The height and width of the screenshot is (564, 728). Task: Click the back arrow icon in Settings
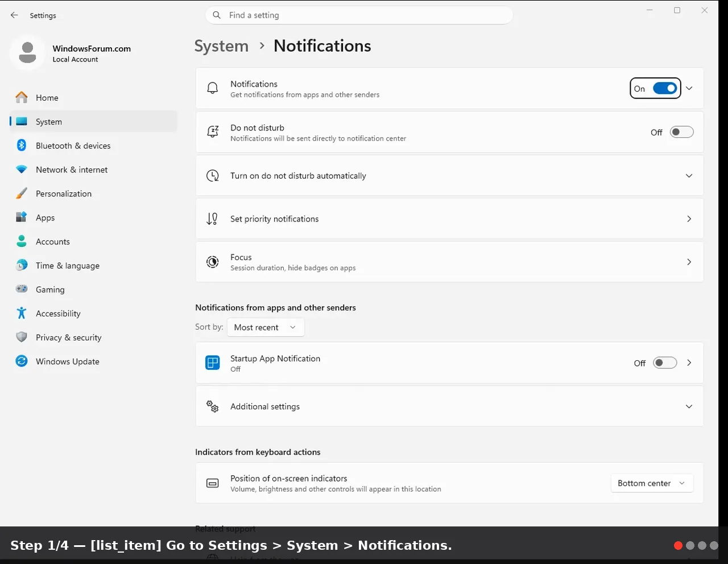pos(14,15)
